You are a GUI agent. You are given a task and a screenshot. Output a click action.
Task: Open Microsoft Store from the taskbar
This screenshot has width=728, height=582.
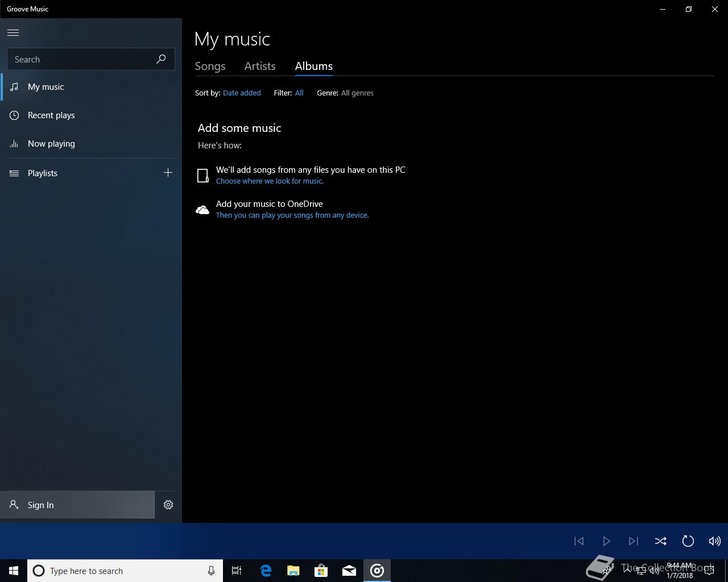click(x=321, y=571)
